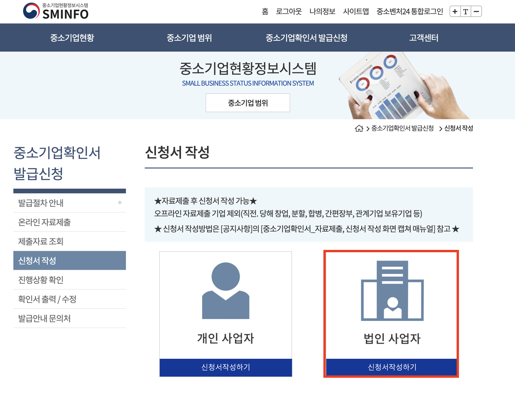515x420 pixels.
Task: Open 중소기업확인서 발급신청 main menu
Action: click(306, 38)
